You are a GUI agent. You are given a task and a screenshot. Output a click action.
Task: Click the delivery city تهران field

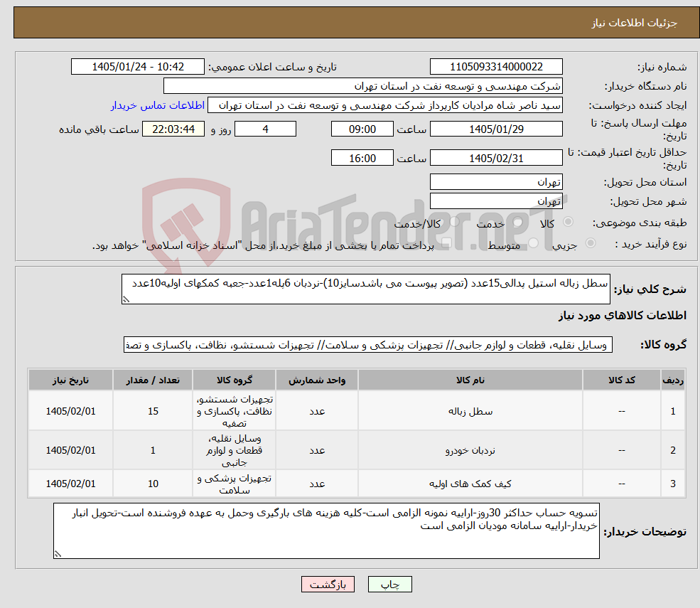point(496,201)
